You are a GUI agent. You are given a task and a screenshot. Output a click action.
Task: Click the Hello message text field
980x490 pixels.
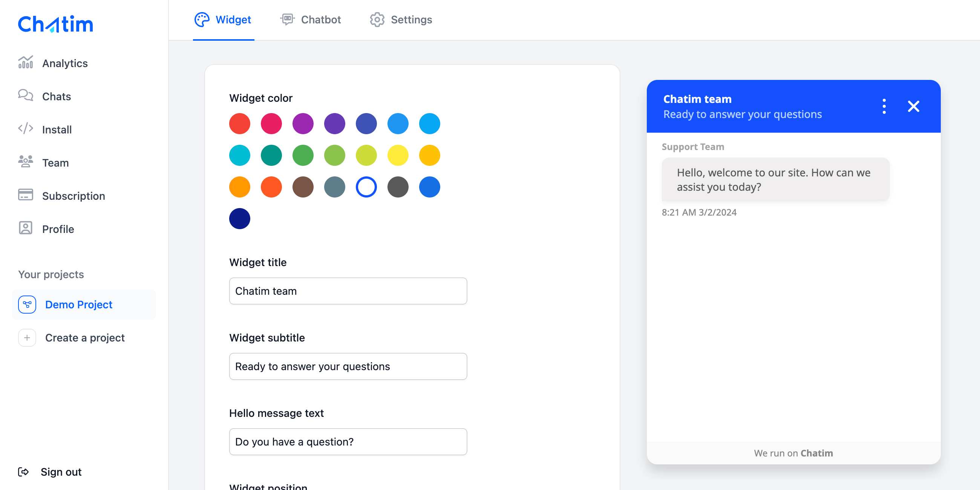tap(348, 442)
